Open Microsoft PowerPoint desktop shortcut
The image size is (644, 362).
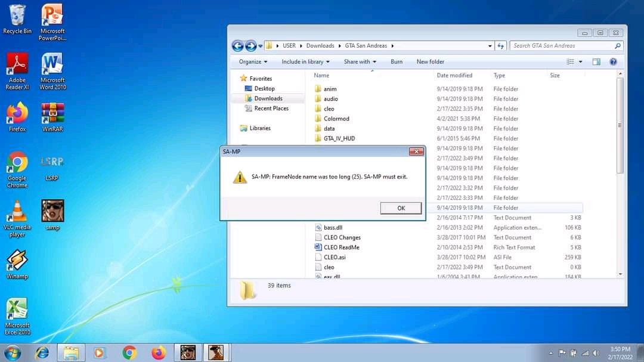[52, 22]
